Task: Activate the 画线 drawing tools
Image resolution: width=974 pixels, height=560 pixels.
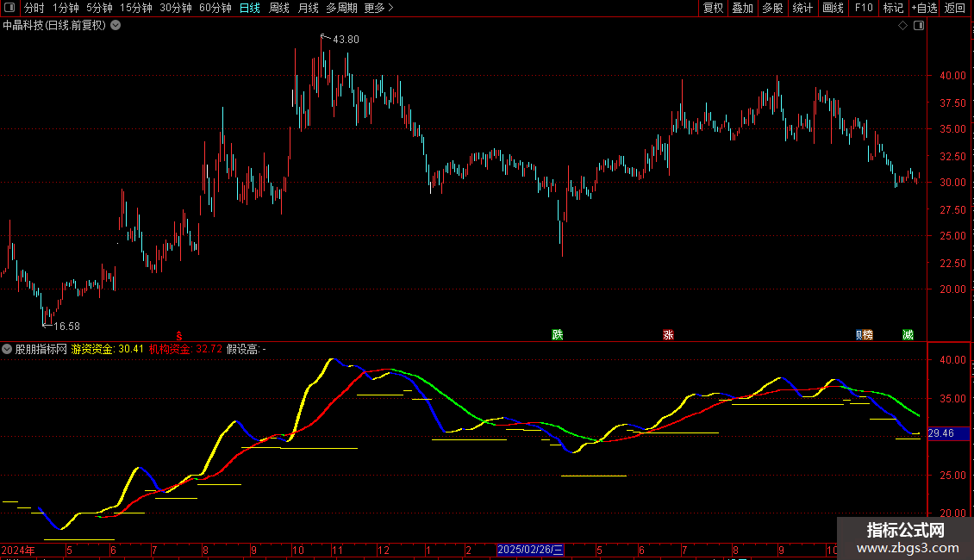Action: pyautogui.click(x=833, y=8)
